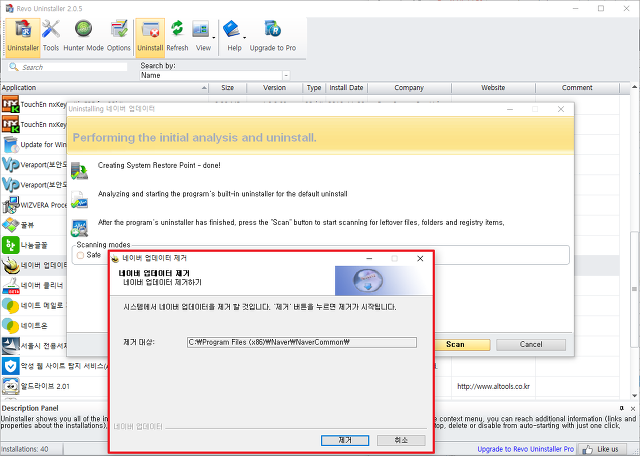Click the http://www.altools.co.kr website cell
This screenshot has width=640, height=456.
pos(493,386)
